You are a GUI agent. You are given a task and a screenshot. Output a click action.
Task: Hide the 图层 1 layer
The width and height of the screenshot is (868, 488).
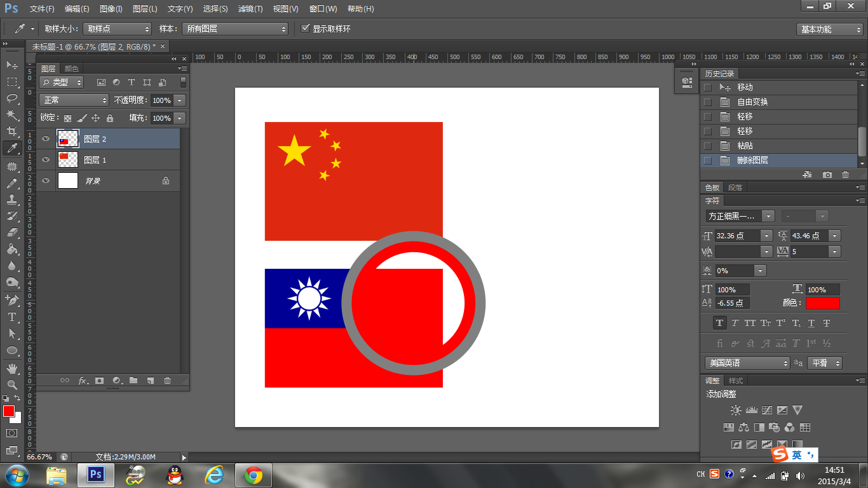[x=45, y=159]
